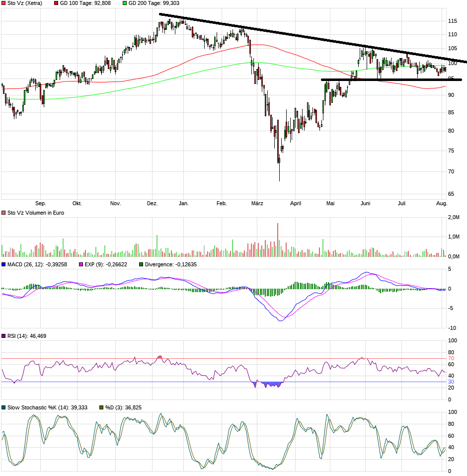Image resolution: width=467 pixels, height=476 pixels.
Task: Click the 65 price axis label
Action: point(451,194)
